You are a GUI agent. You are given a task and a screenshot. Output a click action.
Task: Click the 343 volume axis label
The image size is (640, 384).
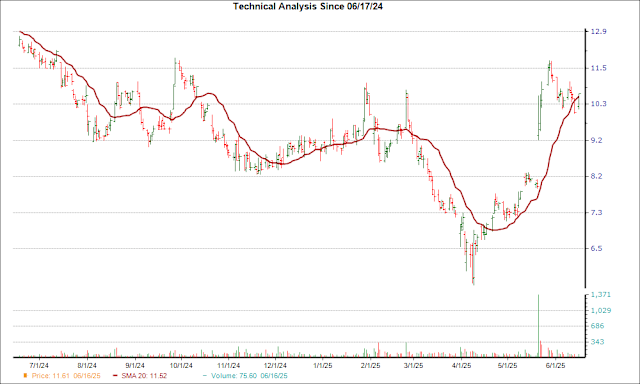[598, 342]
